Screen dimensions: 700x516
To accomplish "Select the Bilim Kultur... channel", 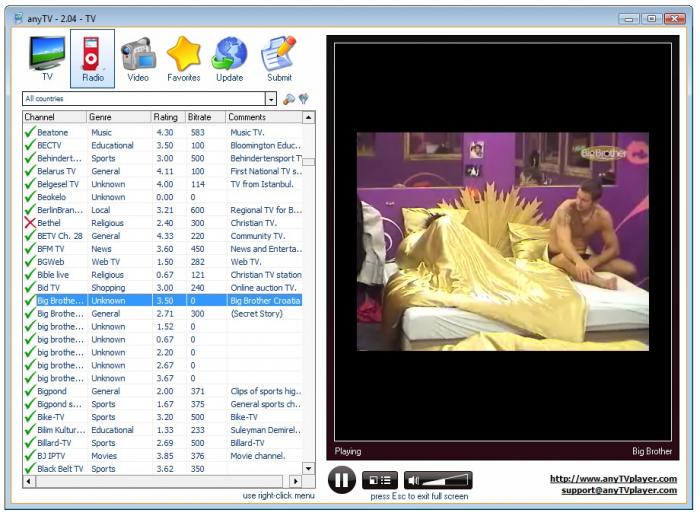I will pyautogui.click(x=61, y=430).
